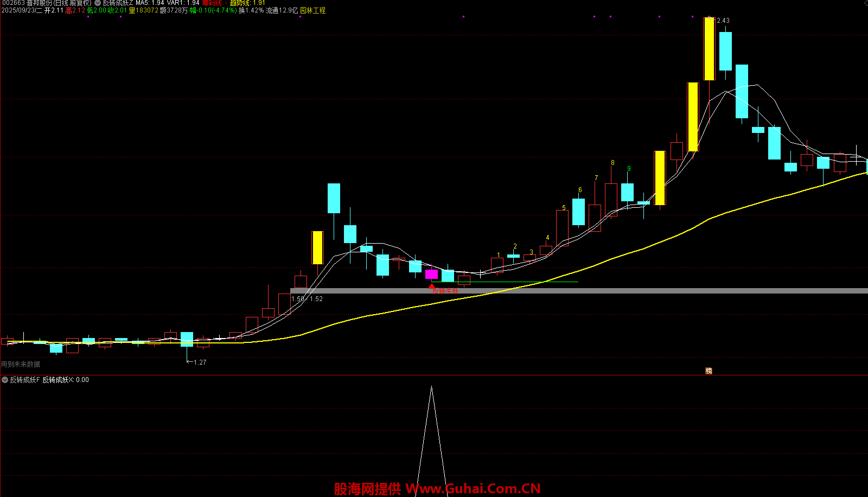Click the 1.50-1.52 gap price label
Viewport: 868px width, 497px height.
pos(307,299)
